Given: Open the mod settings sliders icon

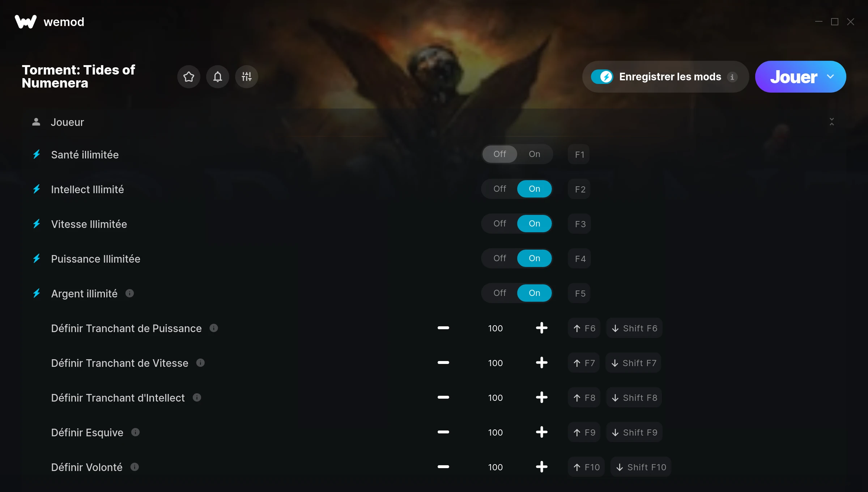Looking at the screenshot, I should (x=246, y=77).
